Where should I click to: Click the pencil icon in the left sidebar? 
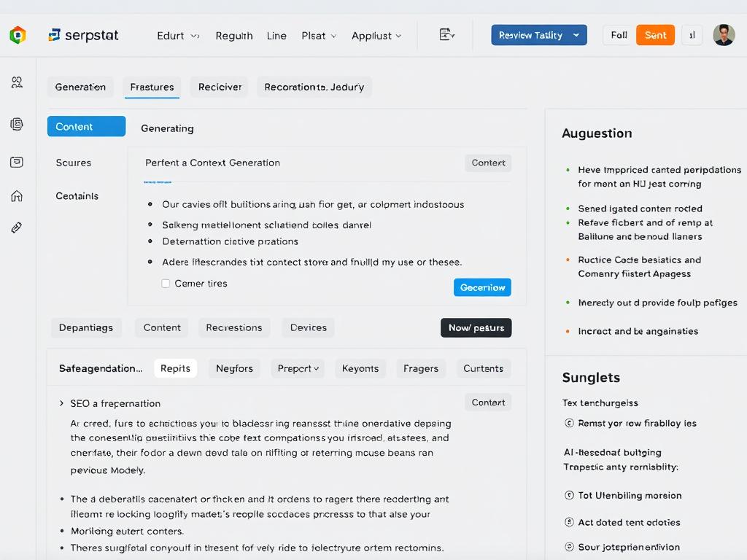point(16,227)
